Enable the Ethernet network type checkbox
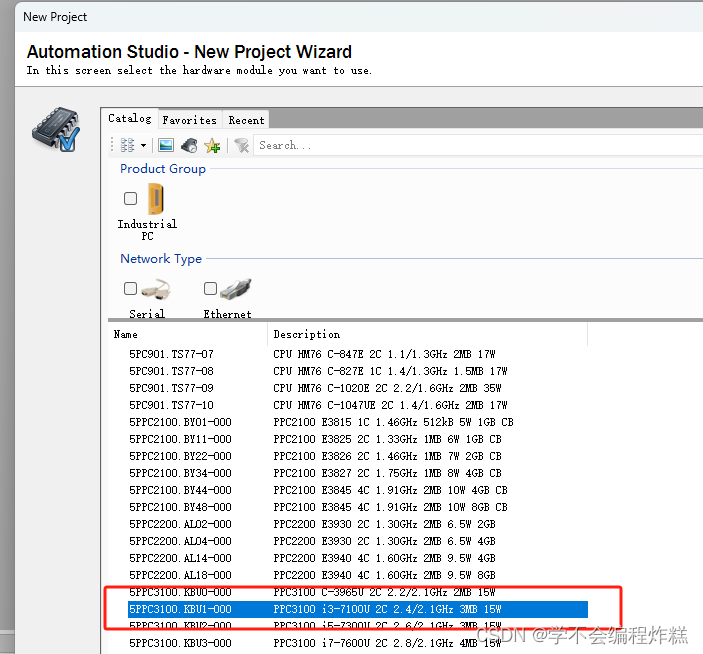Viewport: 703px width, 654px height. tap(210, 288)
